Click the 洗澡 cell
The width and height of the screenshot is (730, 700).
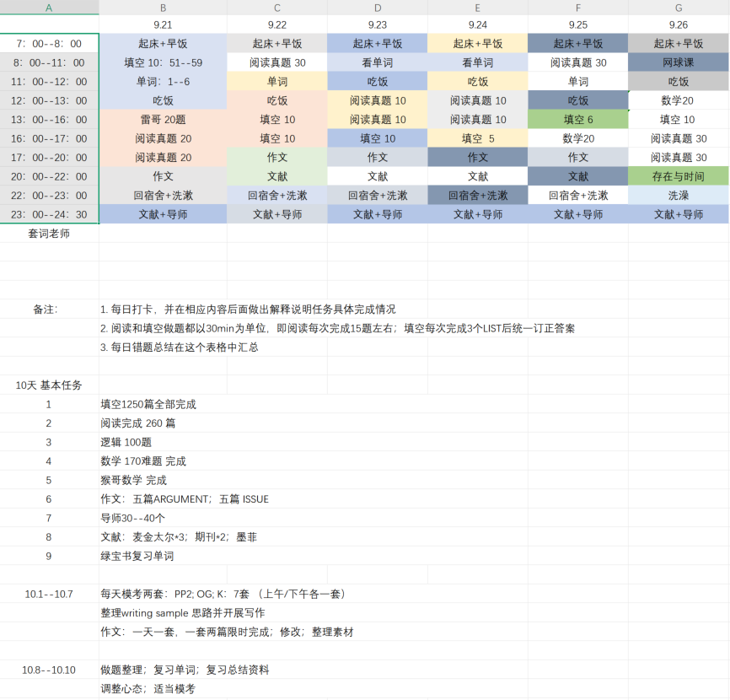point(679,195)
